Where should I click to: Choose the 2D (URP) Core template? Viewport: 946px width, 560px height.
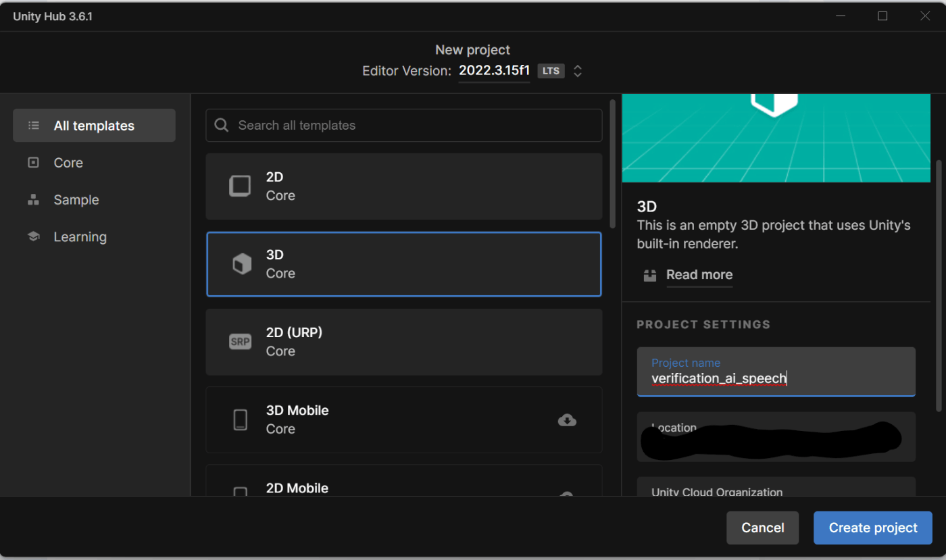click(403, 342)
